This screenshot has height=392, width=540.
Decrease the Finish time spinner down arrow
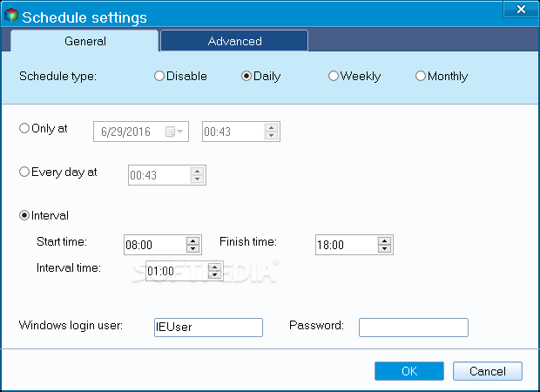(384, 249)
